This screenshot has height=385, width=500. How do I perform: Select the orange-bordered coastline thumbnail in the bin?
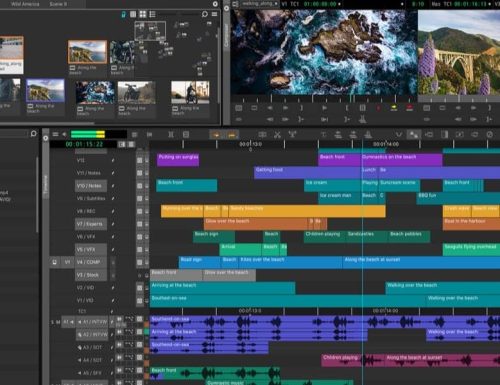tap(87, 52)
